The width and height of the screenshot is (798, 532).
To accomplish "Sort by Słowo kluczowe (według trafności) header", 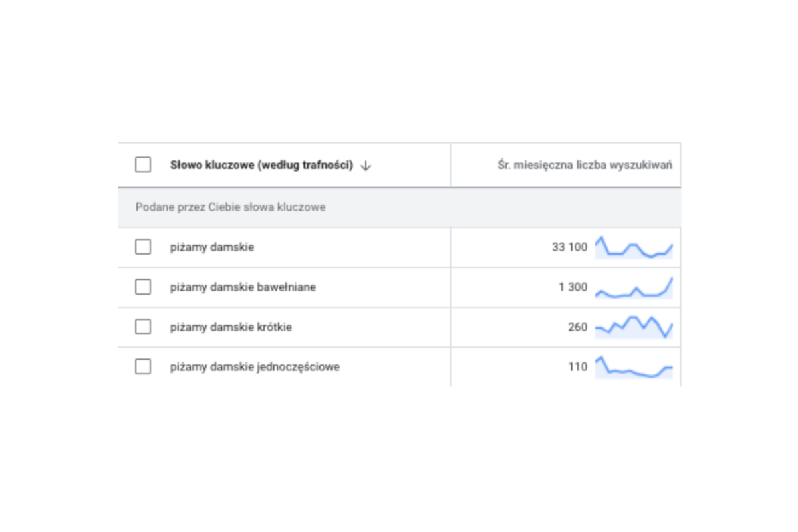I will [x=261, y=165].
